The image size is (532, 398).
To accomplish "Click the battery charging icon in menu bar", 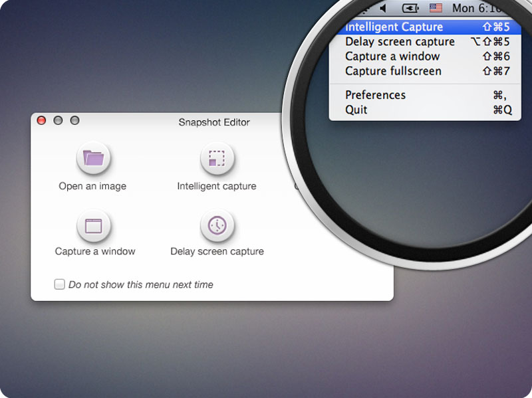I will pos(410,8).
